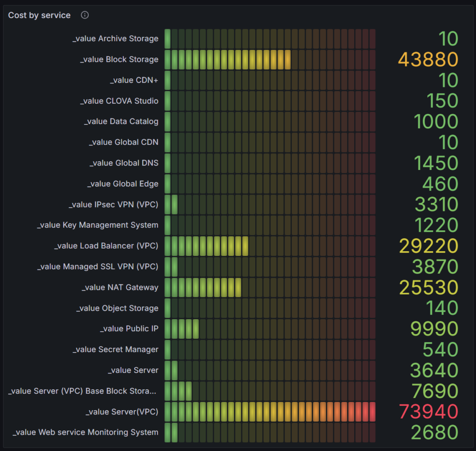Click the 73940 value in red
The height and width of the screenshot is (451, 476).
(x=428, y=412)
